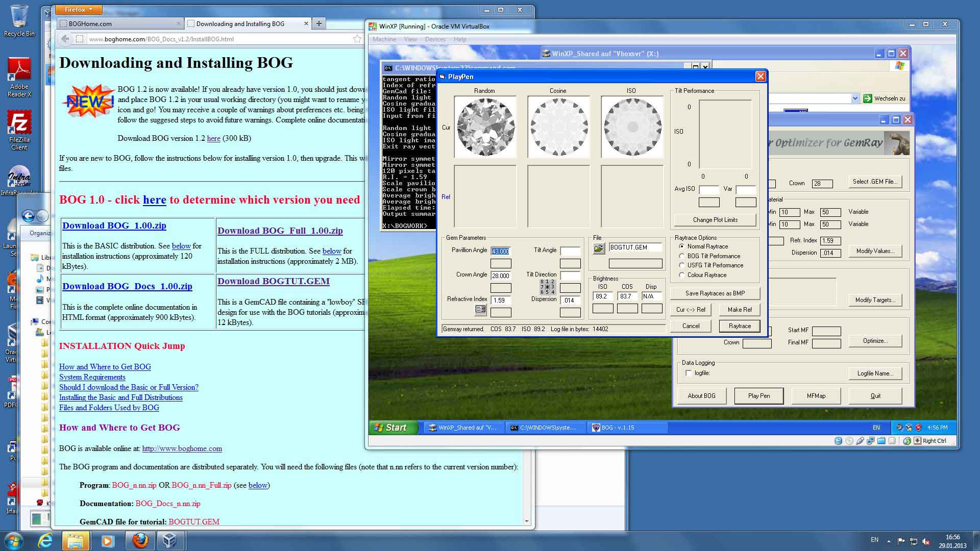This screenshot has width=980, height=551.
Task: Click the Change Plot Limits button
Action: (x=715, y=220)
